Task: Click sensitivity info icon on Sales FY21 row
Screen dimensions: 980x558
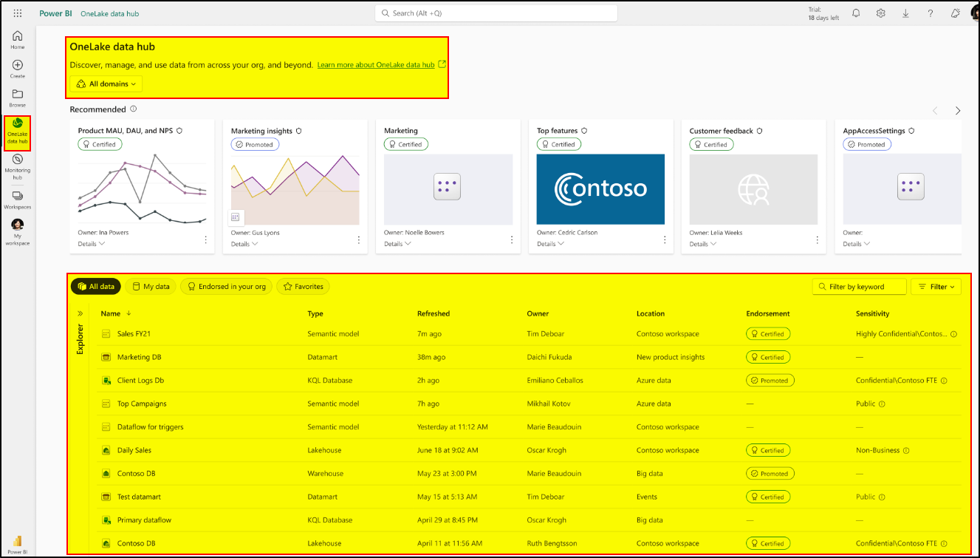Action: tap(953, 334)
